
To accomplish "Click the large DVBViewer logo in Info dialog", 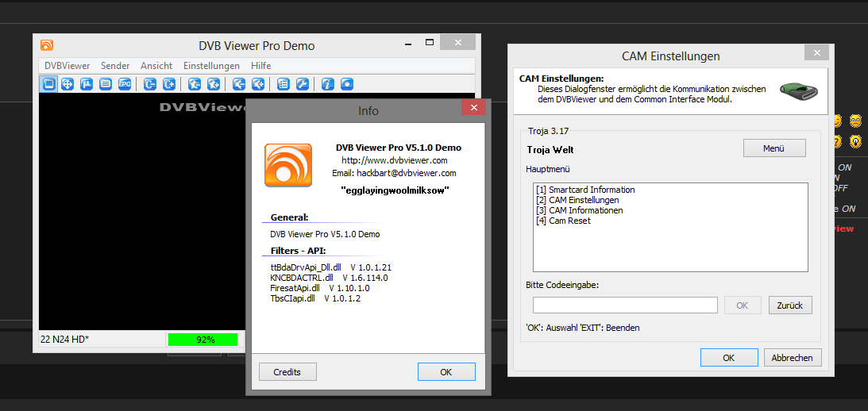I will coord(287,165).
